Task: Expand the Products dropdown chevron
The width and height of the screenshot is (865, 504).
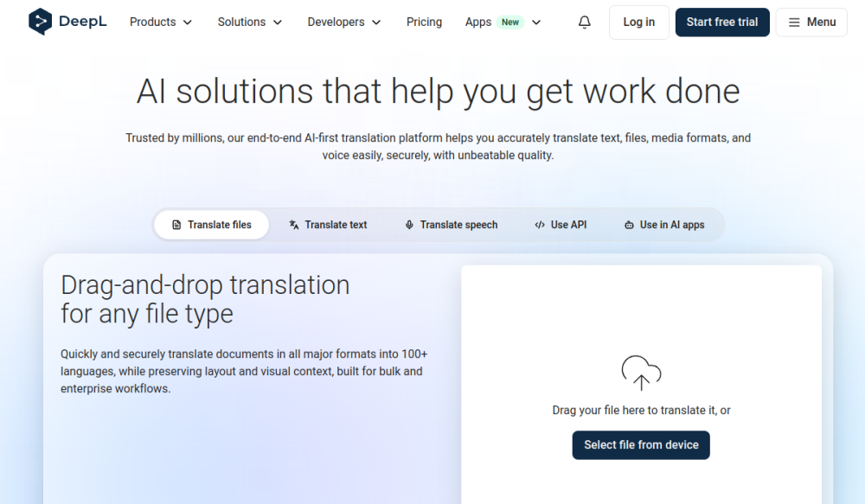Action: 188,22
